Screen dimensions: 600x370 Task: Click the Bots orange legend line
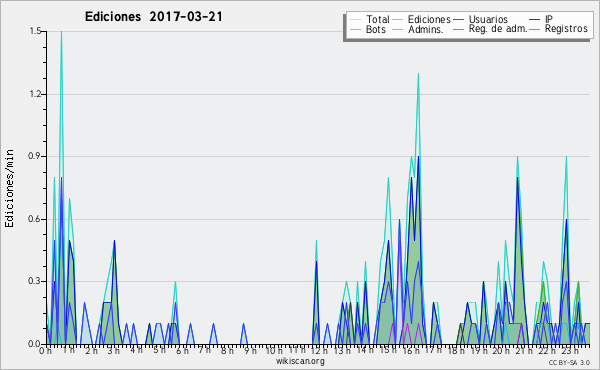[355, 29]
